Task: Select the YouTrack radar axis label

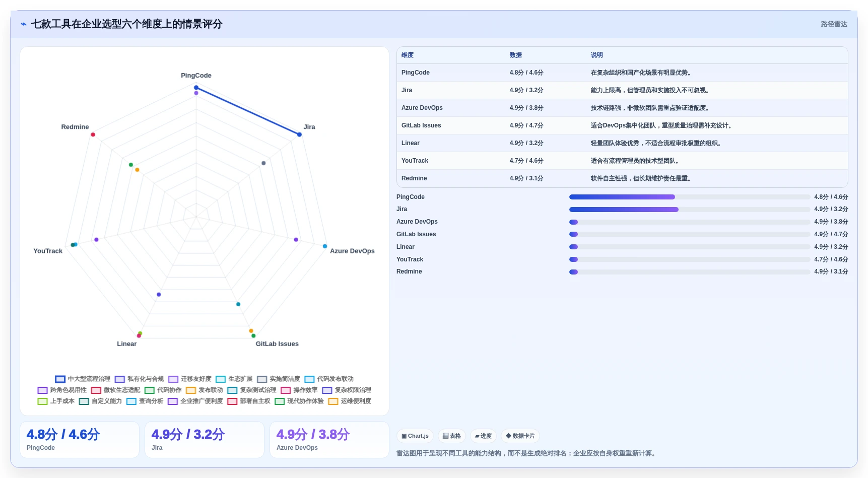Action: [x=48, y=251]
